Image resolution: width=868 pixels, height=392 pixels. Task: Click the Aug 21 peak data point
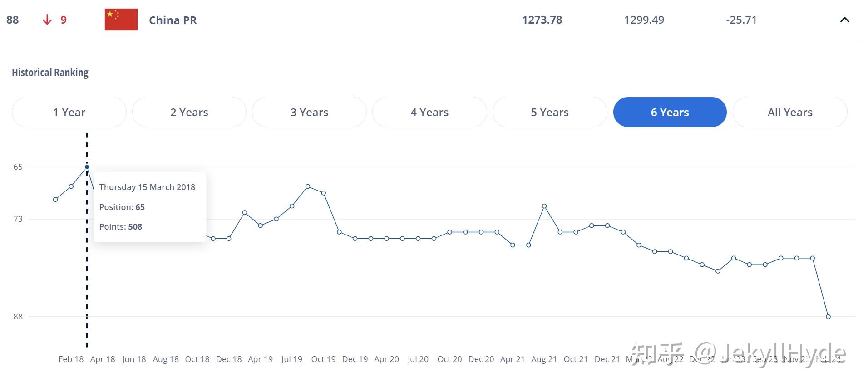(544, 206)
